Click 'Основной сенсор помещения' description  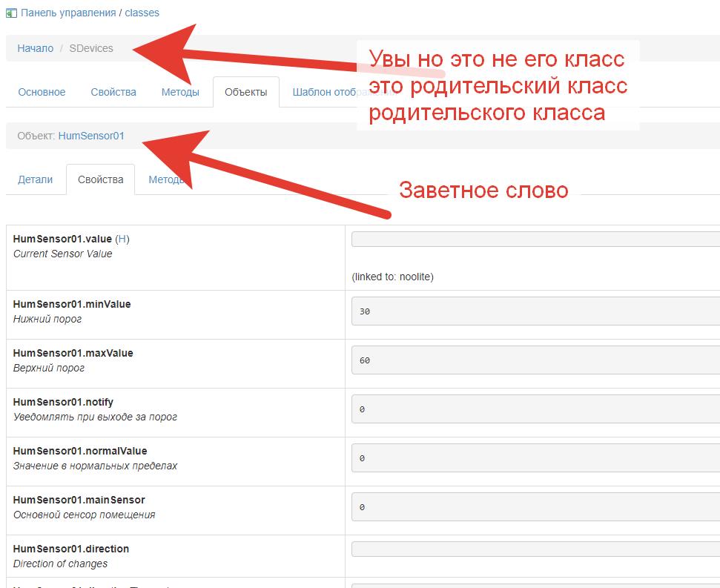(84, 515)
